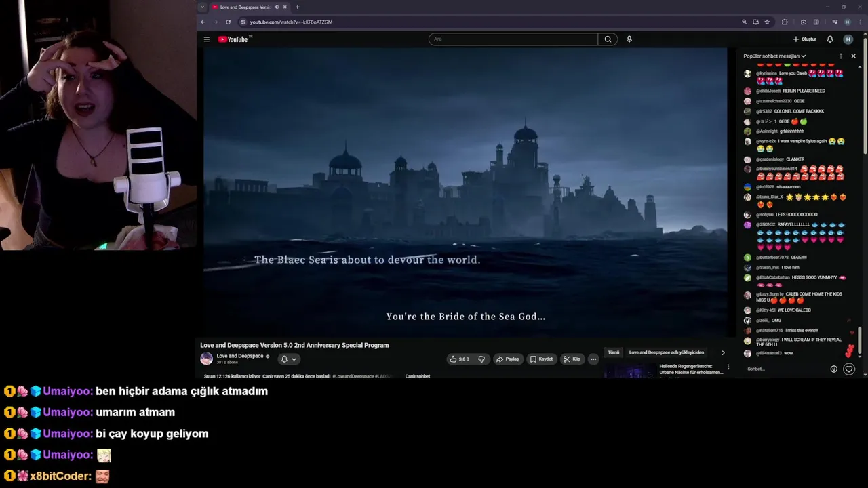Viewport: 868px width, 488px height.
Task: Open the options menu for the Heilende Regengeräusche video
Action: click(728, 367)
